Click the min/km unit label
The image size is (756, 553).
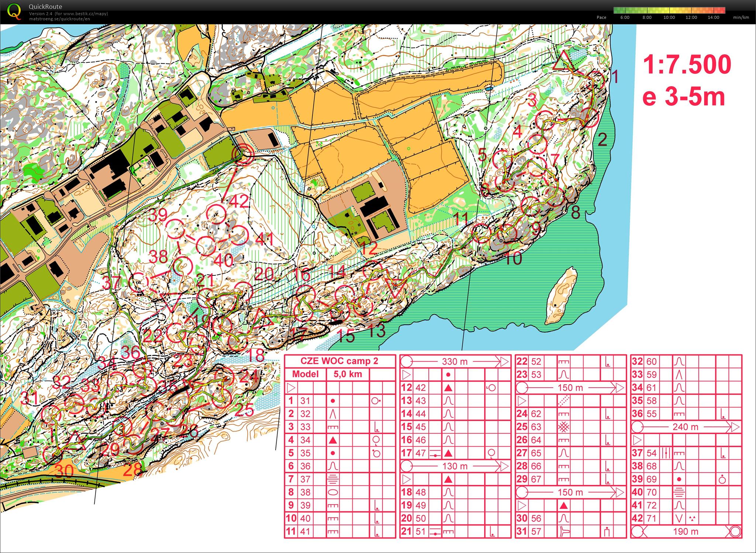[x=741, y=17]
